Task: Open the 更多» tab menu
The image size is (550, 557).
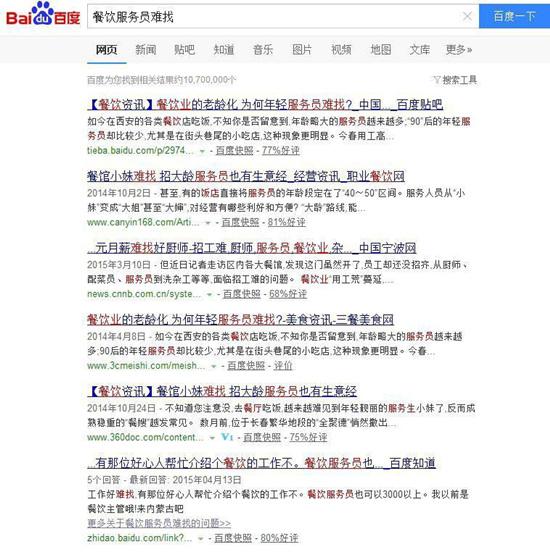Action: point(459,50)
